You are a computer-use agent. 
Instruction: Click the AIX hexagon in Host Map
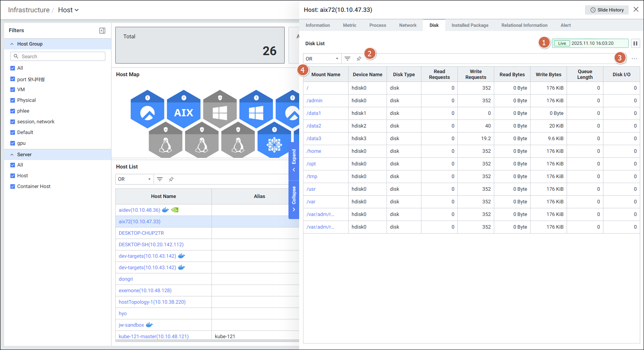coord(184,110)
